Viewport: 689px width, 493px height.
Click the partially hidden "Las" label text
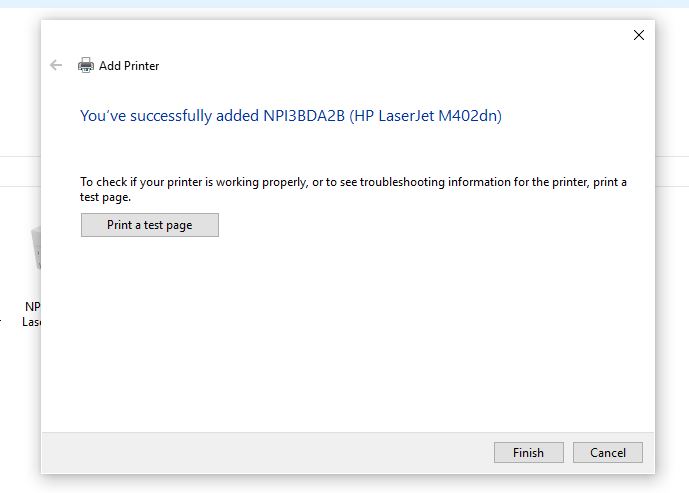pos(30,322)
